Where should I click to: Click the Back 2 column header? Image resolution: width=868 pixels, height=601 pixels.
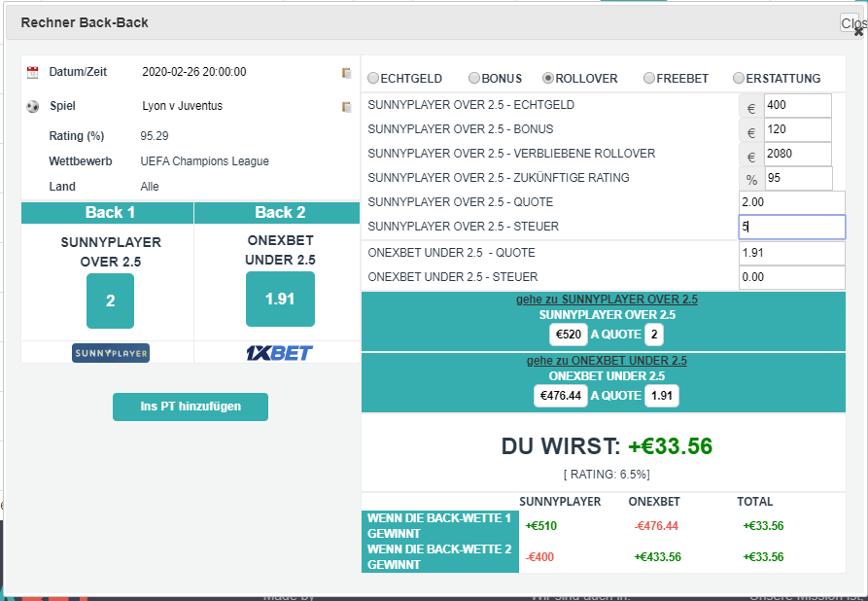tap(277, 213)
